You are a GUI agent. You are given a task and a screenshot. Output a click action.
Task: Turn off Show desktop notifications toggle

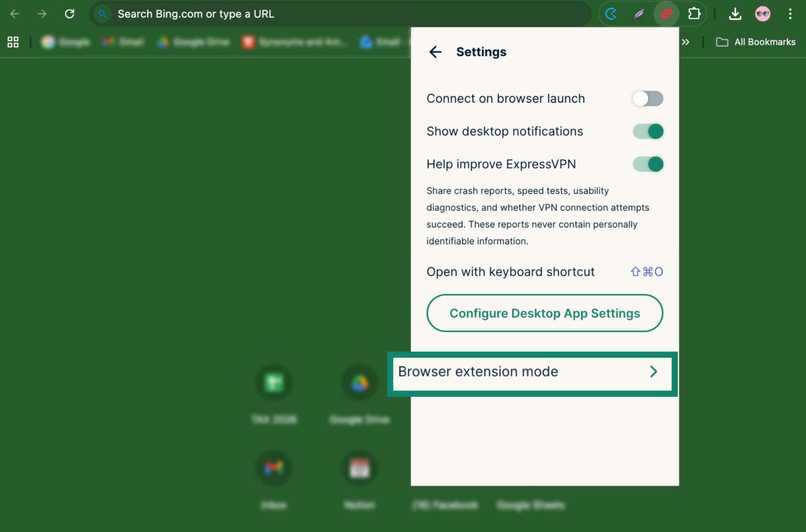pos(647,131)
